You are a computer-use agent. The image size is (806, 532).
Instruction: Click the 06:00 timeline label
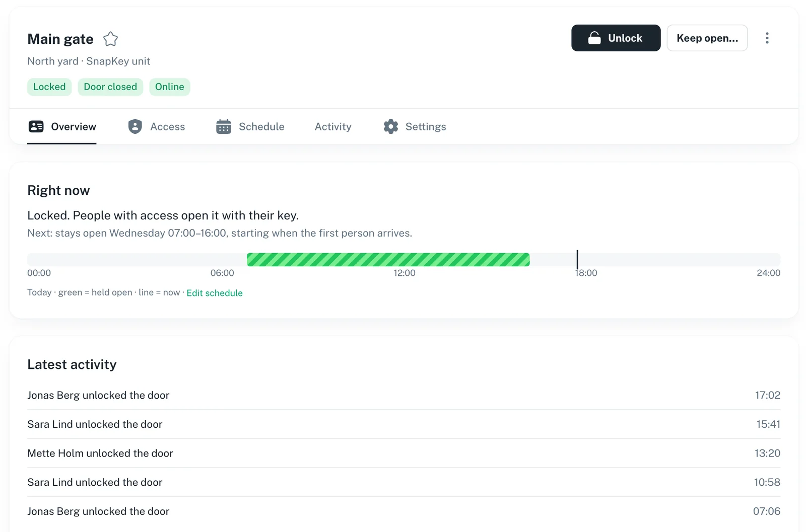click(x=222, y=273)
